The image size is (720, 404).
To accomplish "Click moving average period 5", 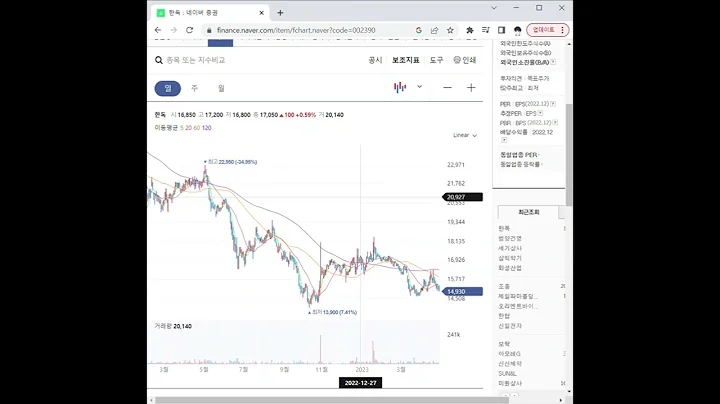I will pyautogui.click(x=182, y=128).
